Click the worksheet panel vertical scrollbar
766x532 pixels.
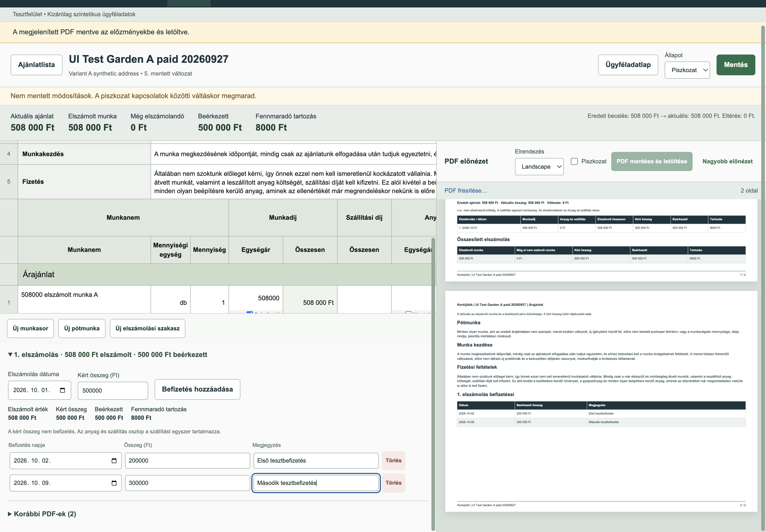[433, 383]
